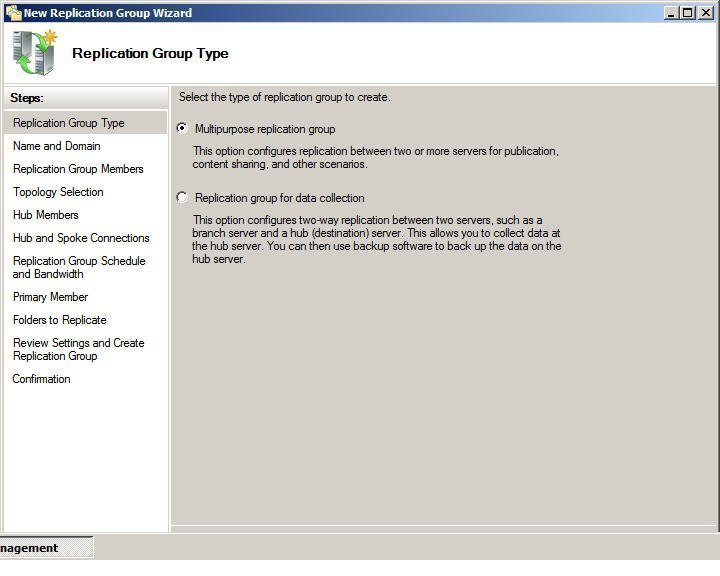This screenshot has width=720, height=576.
Task: Go to Replication Group Type step
Action: (x=85, y=123)
